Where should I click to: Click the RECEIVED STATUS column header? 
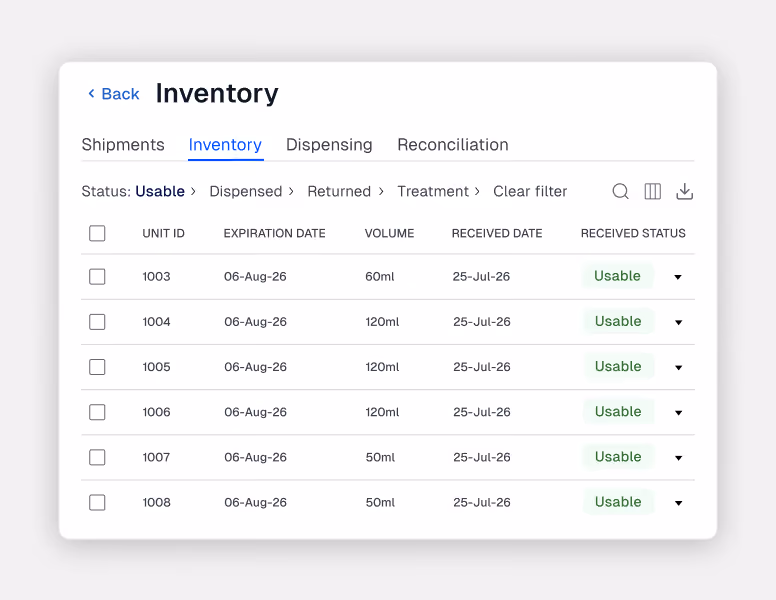[633, 233]
